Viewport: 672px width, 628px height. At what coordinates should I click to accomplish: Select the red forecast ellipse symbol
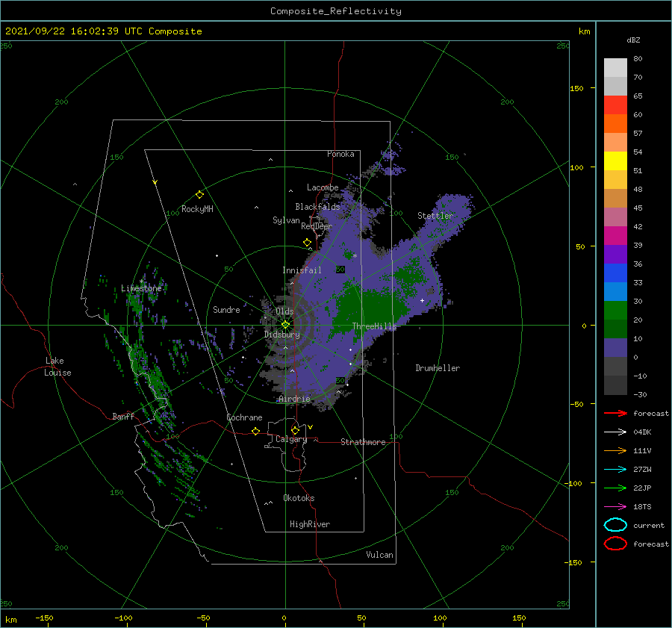(615, 544)
